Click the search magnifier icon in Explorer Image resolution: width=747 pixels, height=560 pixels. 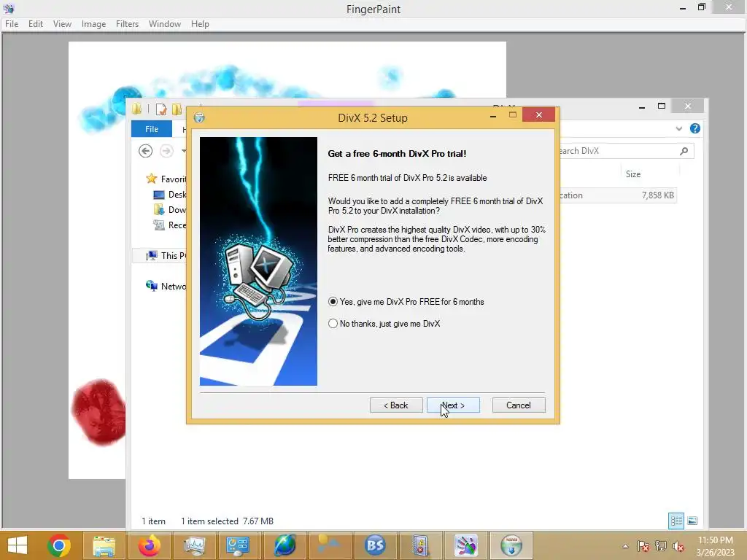pyautogui.click(x=684, y=151)
